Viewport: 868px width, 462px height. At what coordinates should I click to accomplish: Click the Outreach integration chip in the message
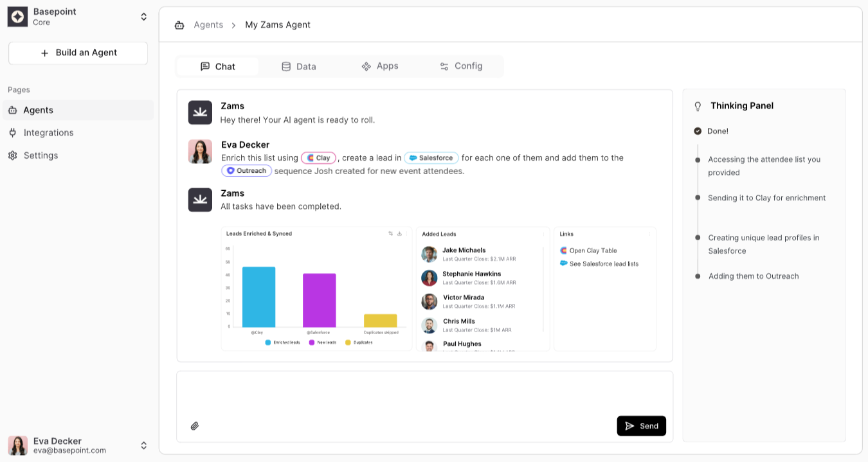(x=246, y=171)
